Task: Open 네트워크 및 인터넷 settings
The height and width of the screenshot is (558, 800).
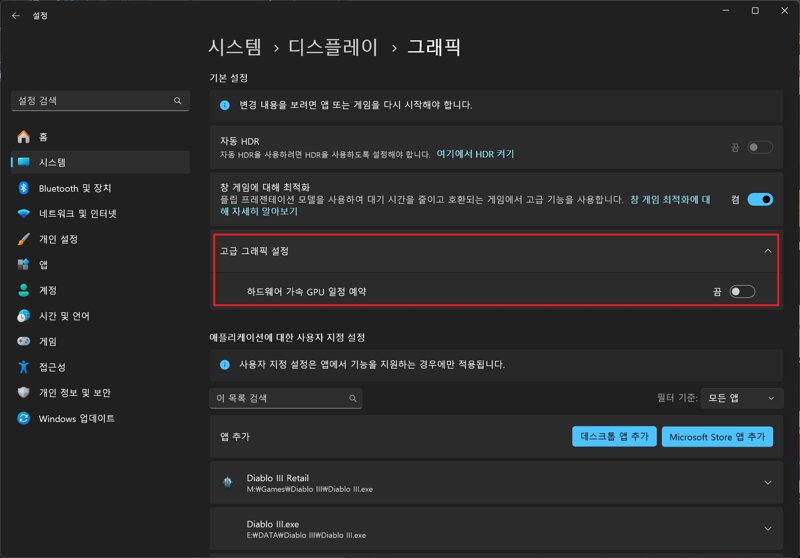Action: 101,213
